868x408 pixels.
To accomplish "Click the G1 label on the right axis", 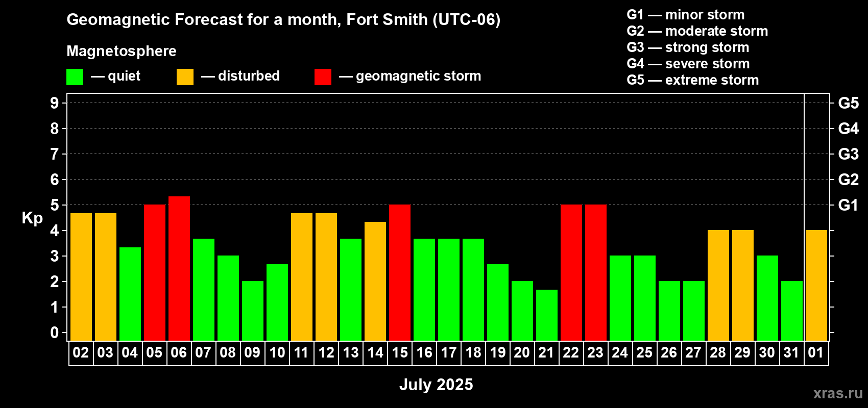I will tap(849, 205).
